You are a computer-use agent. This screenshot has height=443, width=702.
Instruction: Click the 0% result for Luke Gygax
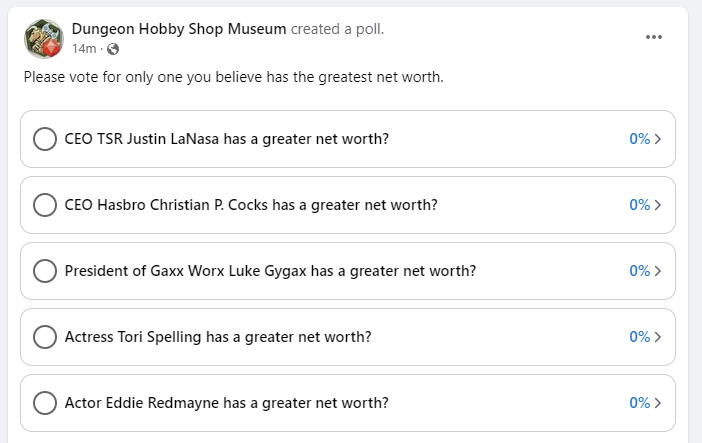(639, 271)
